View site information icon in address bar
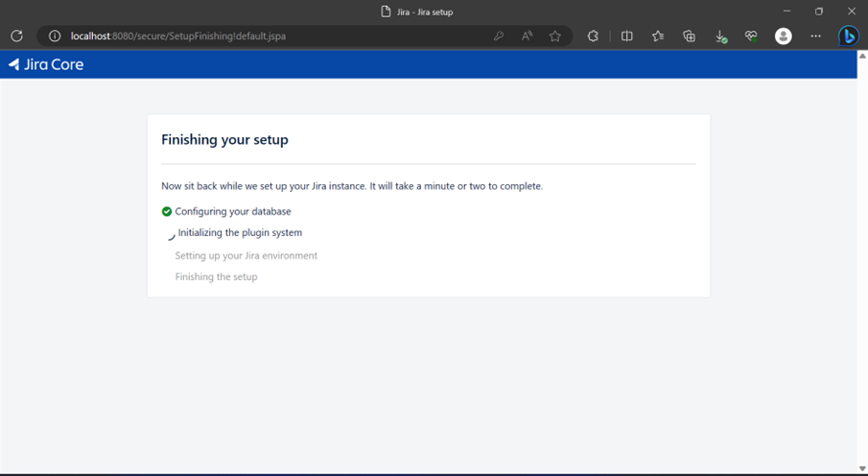The image size is (868, 476). pos(55,36)
